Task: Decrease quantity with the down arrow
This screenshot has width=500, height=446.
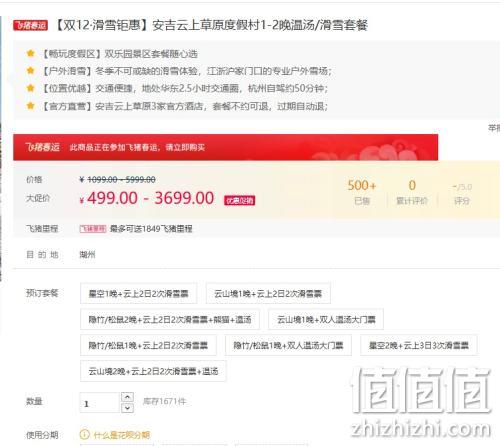Action: coord(127,408)
